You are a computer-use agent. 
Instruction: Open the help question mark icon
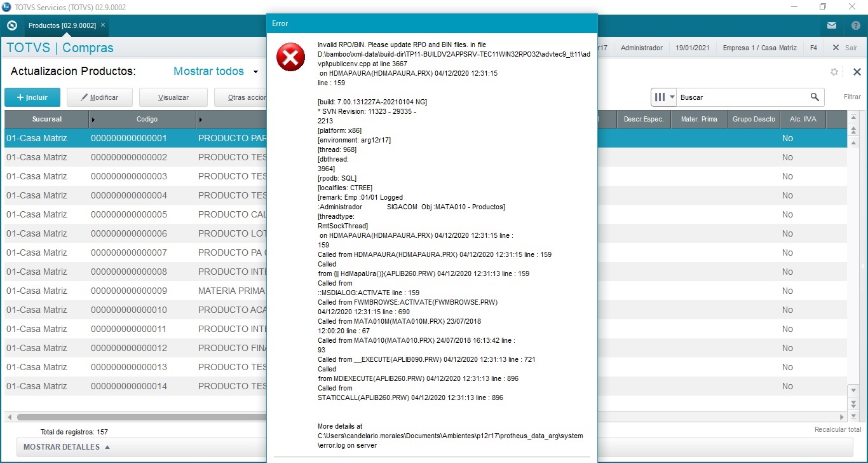point(856,26)
